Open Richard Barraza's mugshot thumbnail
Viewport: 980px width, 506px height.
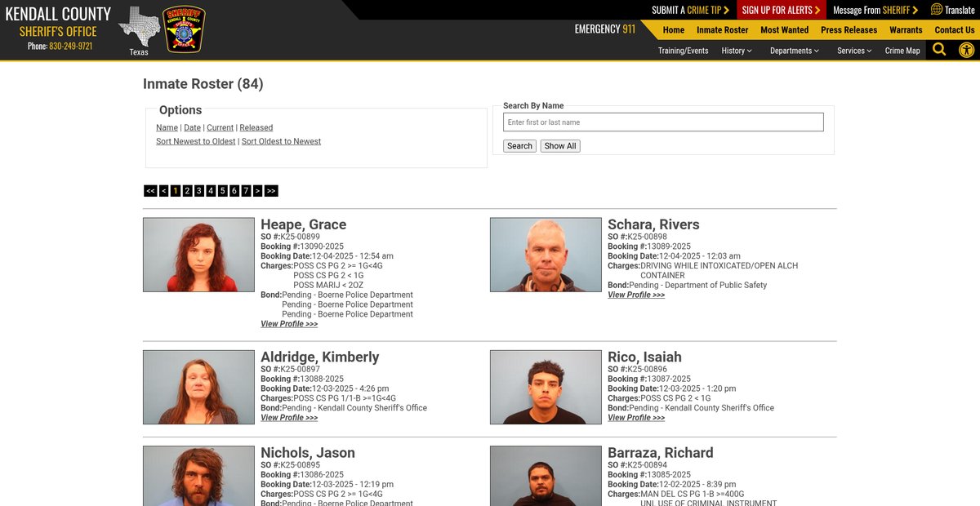click(546, 476)
